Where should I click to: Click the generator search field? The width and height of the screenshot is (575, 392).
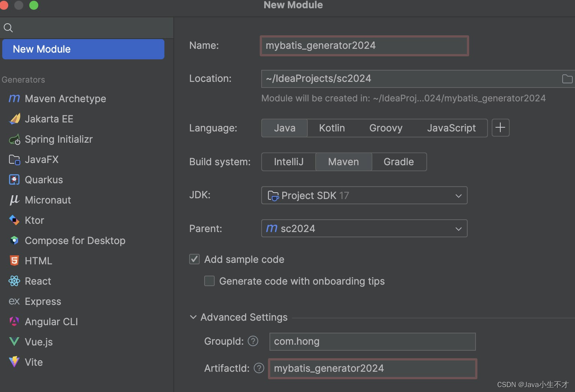tap(87, 28)
